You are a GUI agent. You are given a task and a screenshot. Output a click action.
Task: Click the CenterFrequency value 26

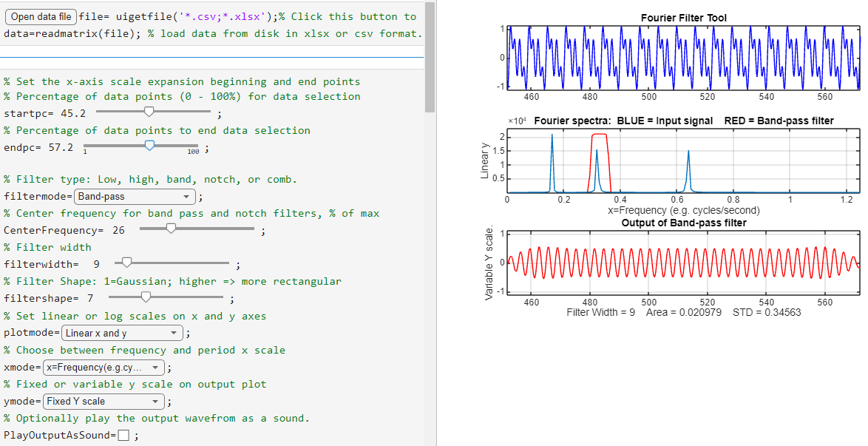(118, 230)
